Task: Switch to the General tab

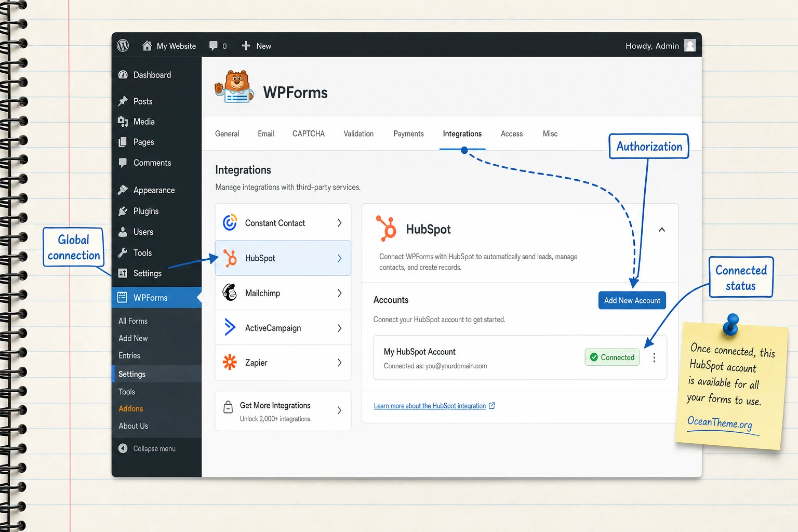Action: pyautogui.click(x=227, y=134)
